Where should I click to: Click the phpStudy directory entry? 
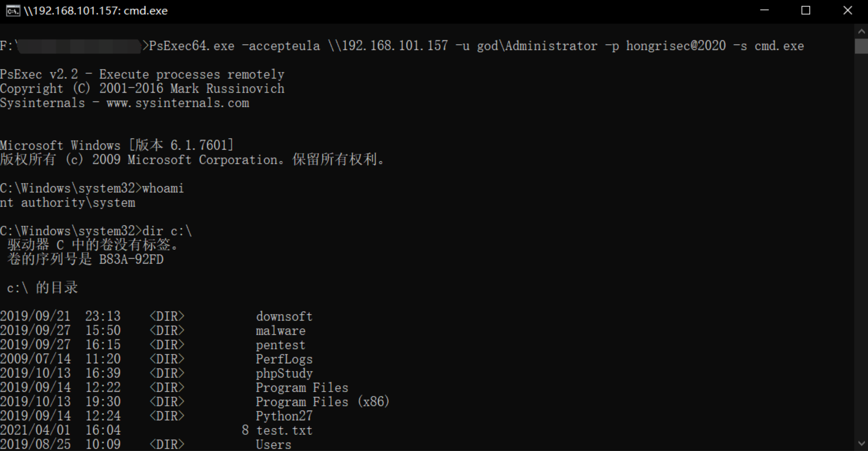284,374
